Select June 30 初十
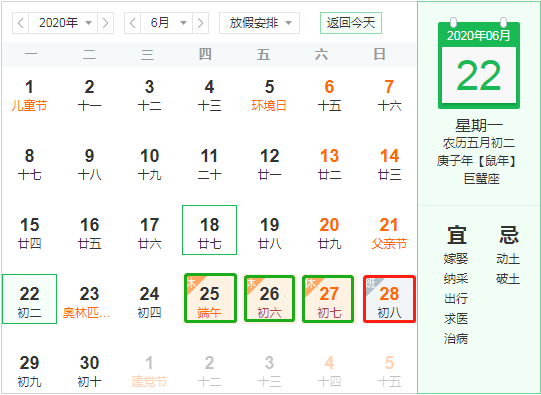 click(89, 371)
